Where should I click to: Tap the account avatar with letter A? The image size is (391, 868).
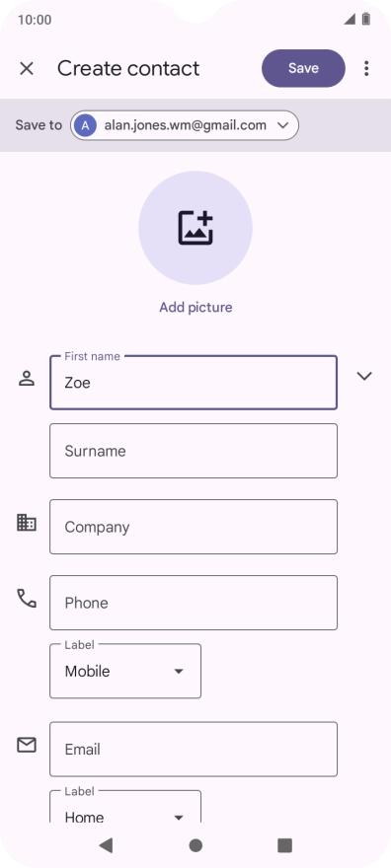[85, 125]
